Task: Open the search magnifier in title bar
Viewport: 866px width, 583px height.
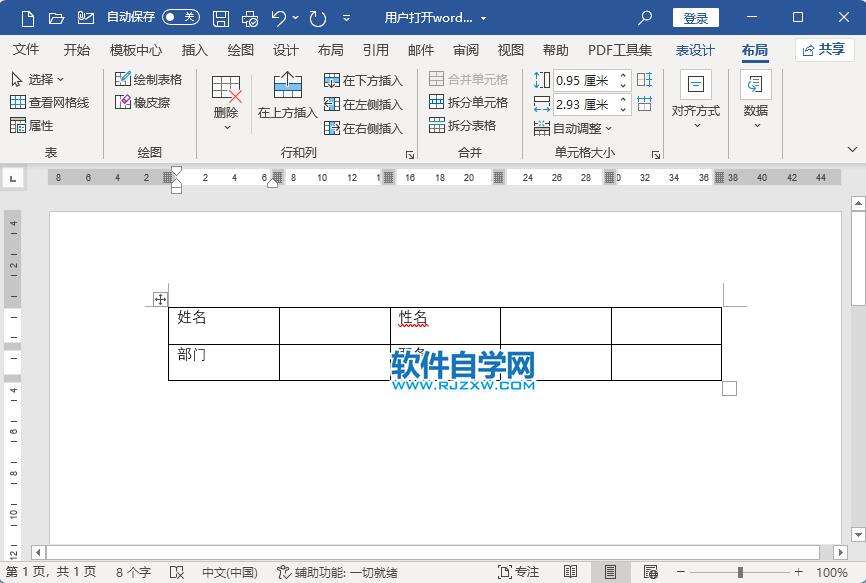Action: (x=645, y=18)
